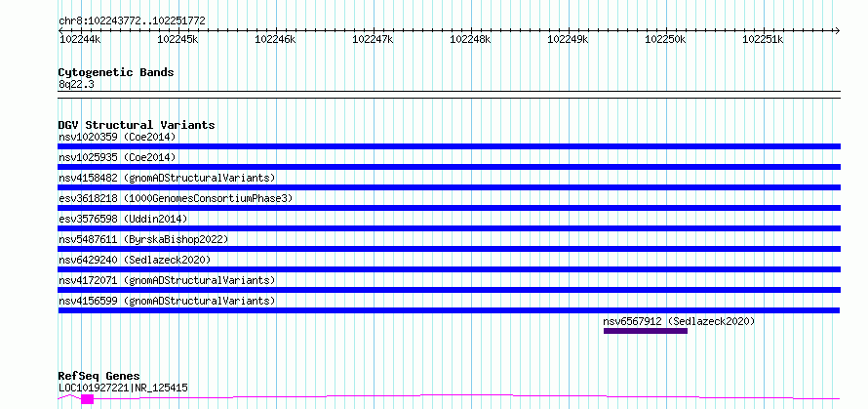This screenshot has height=409, width=868.
Task: Click the 102249k ruler tick label
Action: click(568, 39)
